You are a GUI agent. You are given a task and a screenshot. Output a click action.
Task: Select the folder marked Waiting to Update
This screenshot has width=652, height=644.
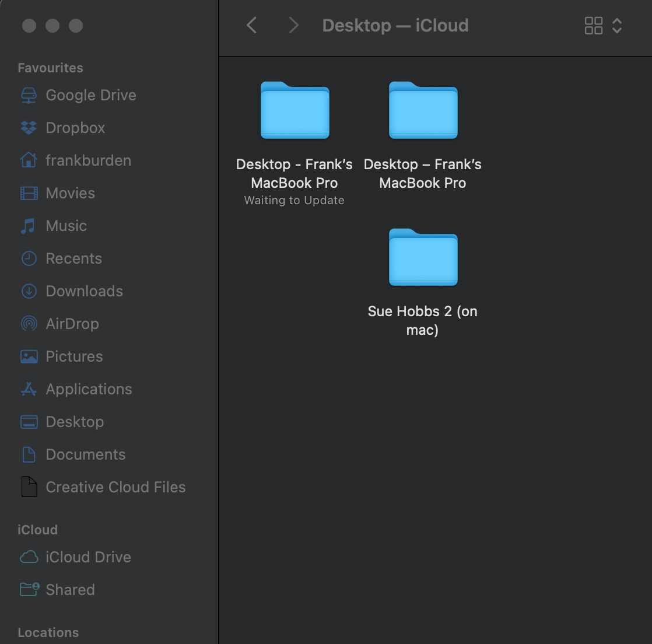(295, 111)
